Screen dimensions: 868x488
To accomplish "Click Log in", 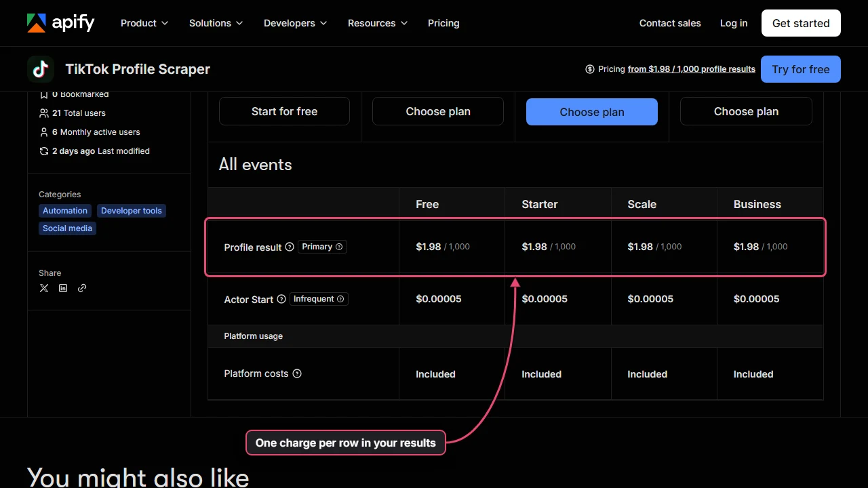I will [x=734, y=23].
